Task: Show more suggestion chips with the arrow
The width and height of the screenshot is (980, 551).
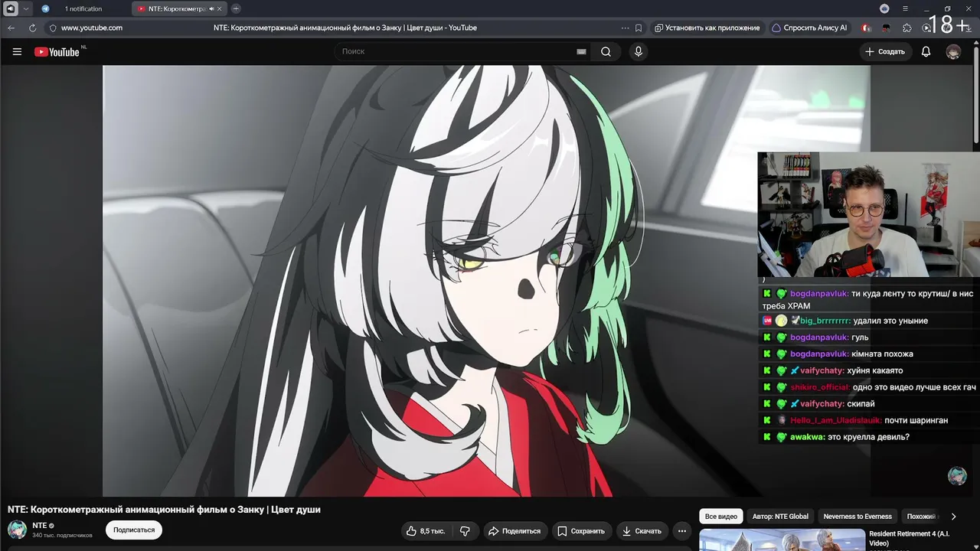Action: click(953, 517)
